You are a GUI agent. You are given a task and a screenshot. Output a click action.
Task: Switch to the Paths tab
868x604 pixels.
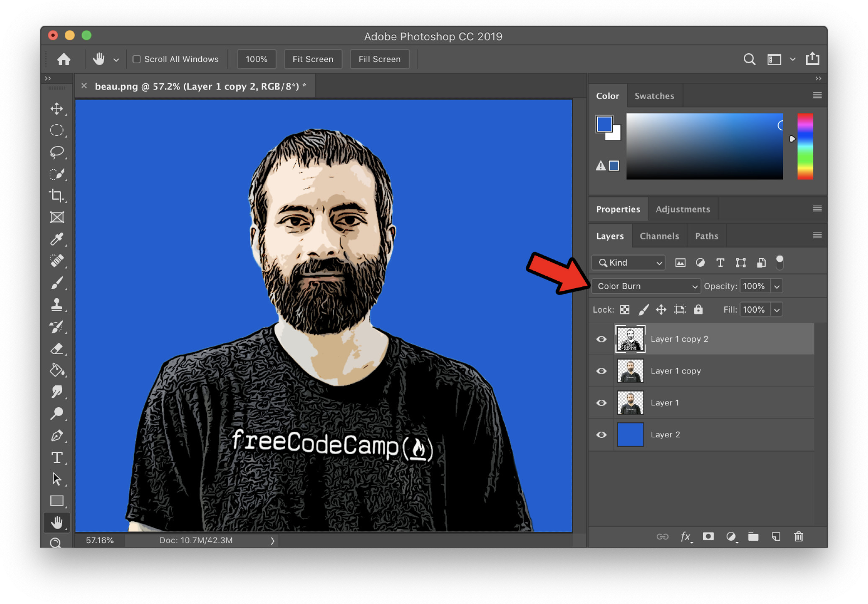click(706, 236)
